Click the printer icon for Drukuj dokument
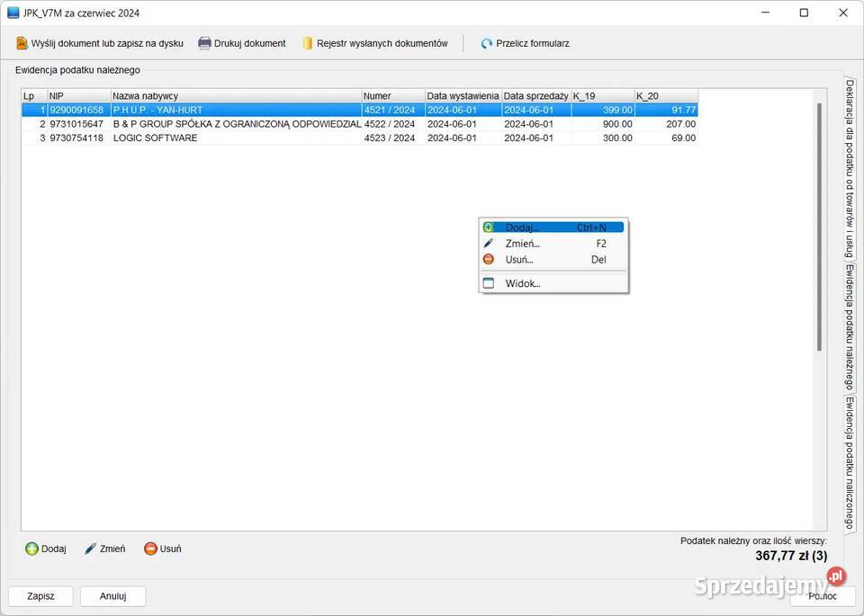 click(x=204, y=43)
